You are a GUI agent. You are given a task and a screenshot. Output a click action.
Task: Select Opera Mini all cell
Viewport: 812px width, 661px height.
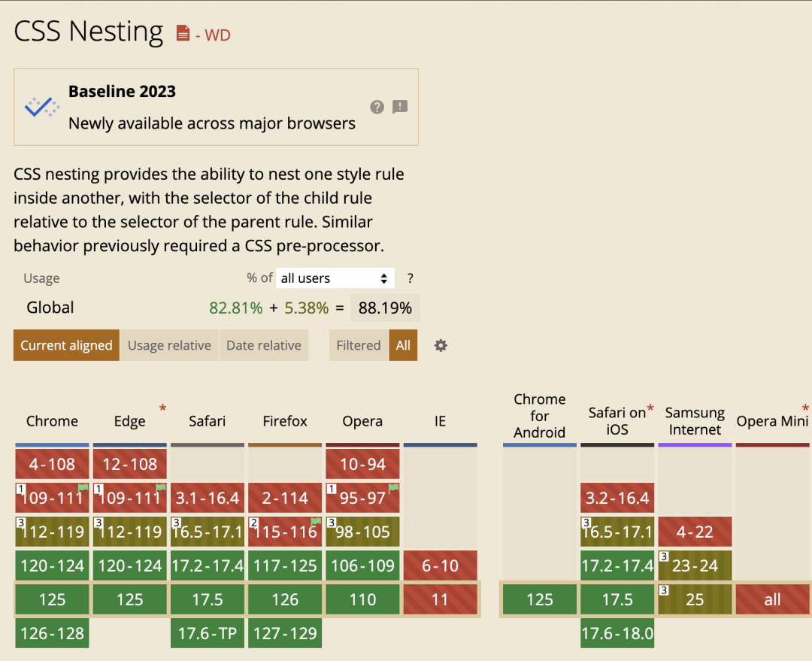pos(772,599)
